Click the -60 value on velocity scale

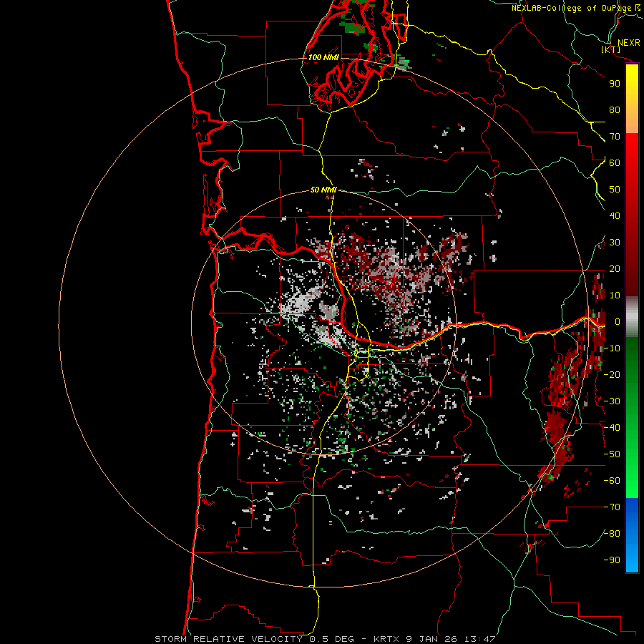click(612, 481)
